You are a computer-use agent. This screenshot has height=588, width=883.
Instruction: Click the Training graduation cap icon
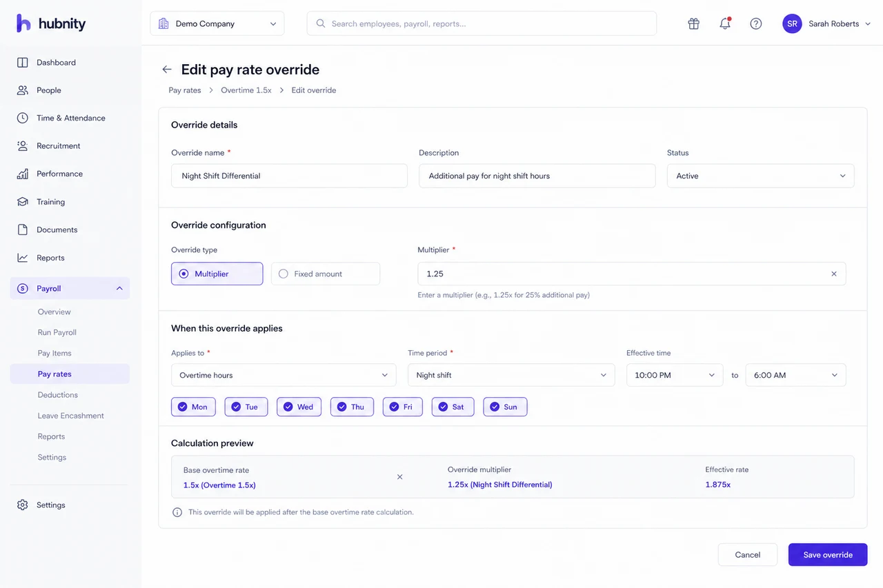point(23,202)
